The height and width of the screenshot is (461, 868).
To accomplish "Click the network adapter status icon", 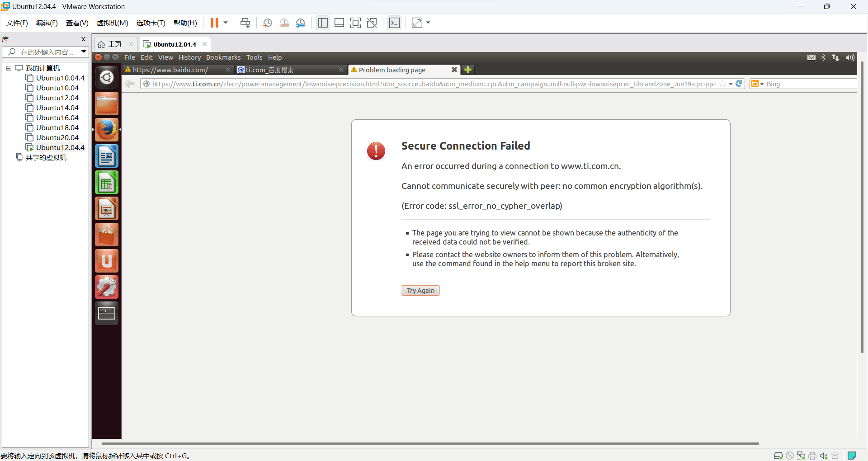I will pos(801,456).
